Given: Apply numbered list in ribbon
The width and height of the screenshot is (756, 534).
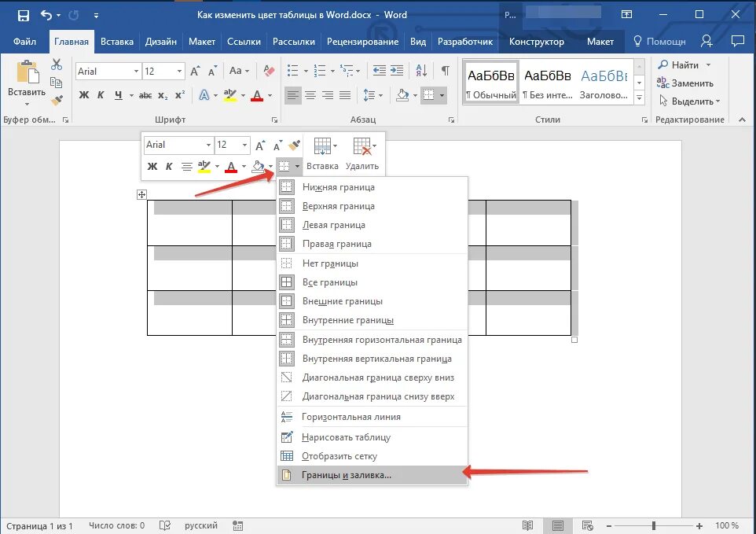Looking at the screenshot, I should (320, 71).
